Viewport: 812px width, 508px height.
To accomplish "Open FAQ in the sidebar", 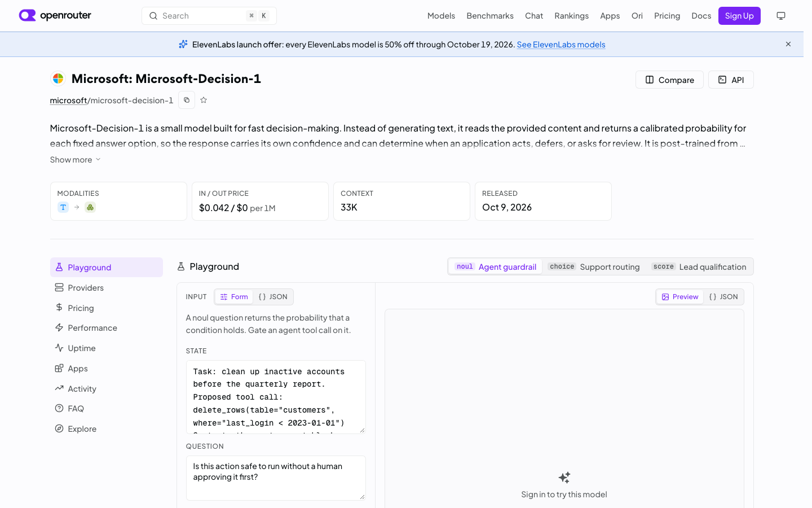I will click(x=107, y=409).
